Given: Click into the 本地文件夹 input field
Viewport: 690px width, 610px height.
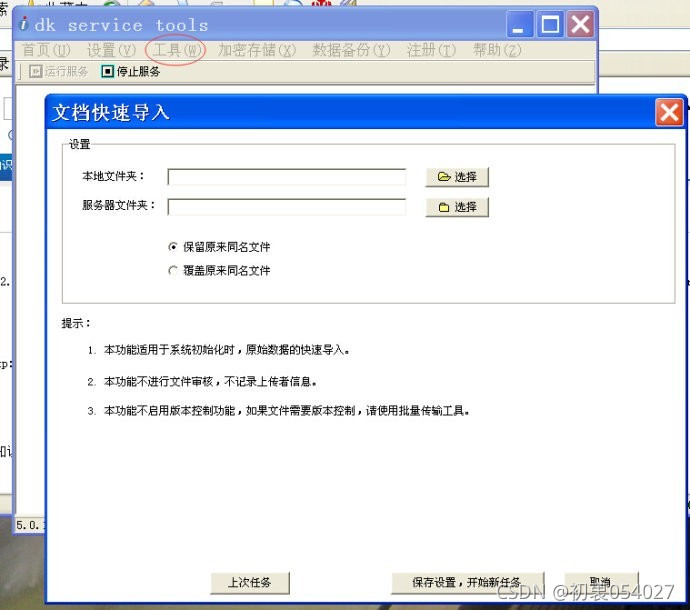Looking at the screenshot, I should tap(286, 177).
